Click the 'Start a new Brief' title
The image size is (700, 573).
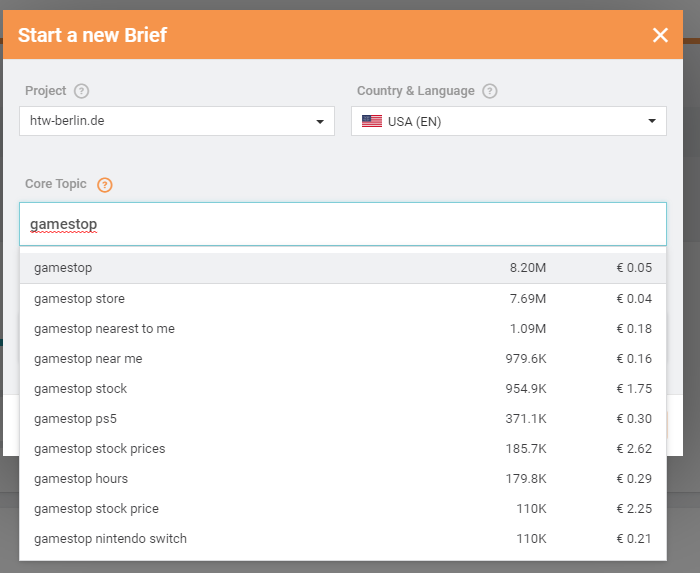coord(92,35)
